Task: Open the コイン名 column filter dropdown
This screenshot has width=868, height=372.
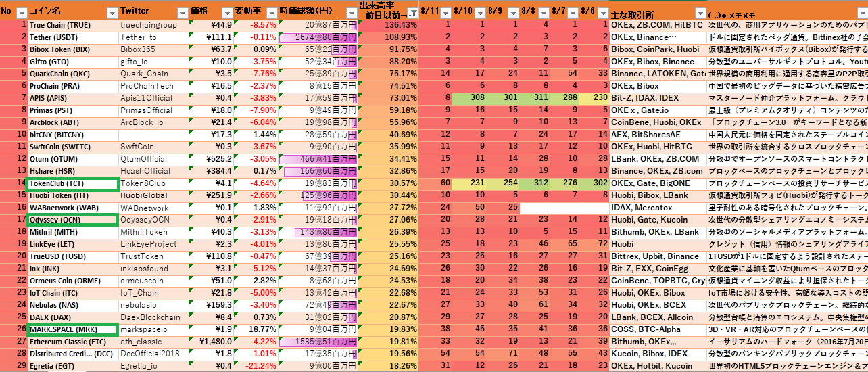Action: (x=112, y=13)
